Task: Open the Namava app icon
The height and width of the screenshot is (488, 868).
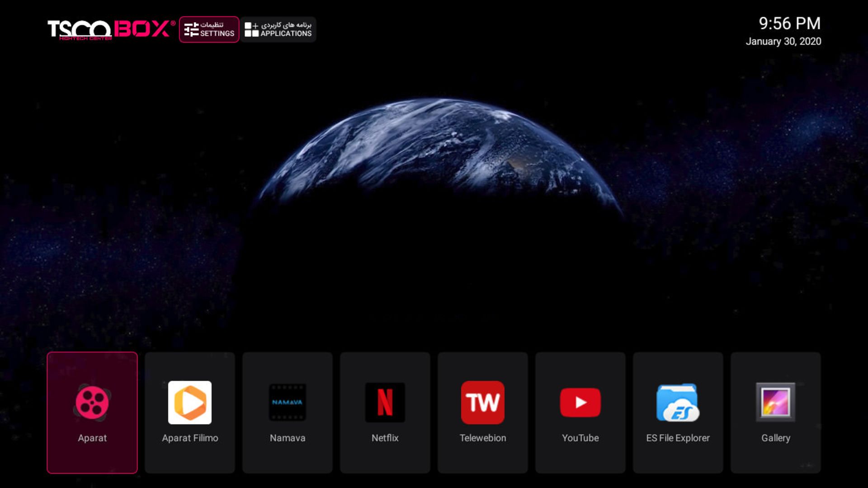Action: coord(288,402)
